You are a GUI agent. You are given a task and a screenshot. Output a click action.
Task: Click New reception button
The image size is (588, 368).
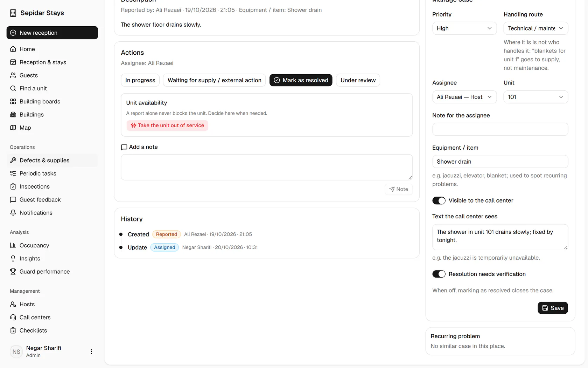pos(52,33)
